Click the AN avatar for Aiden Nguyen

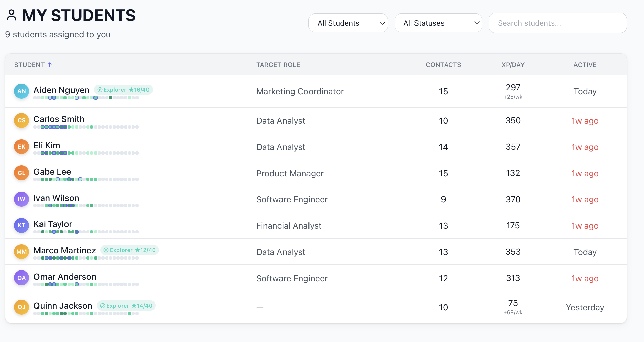pos(21,91)
